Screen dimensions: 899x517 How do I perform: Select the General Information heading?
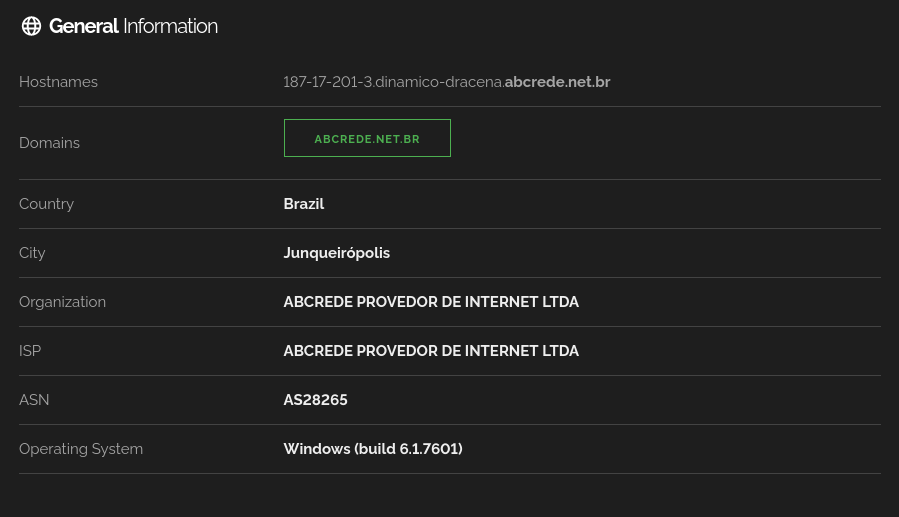pos(133,26)
